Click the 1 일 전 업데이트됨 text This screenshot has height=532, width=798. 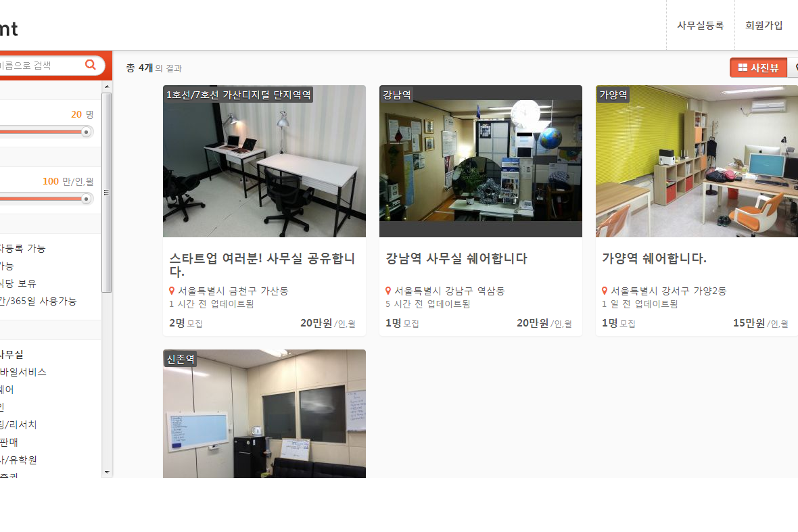(640, 304)
